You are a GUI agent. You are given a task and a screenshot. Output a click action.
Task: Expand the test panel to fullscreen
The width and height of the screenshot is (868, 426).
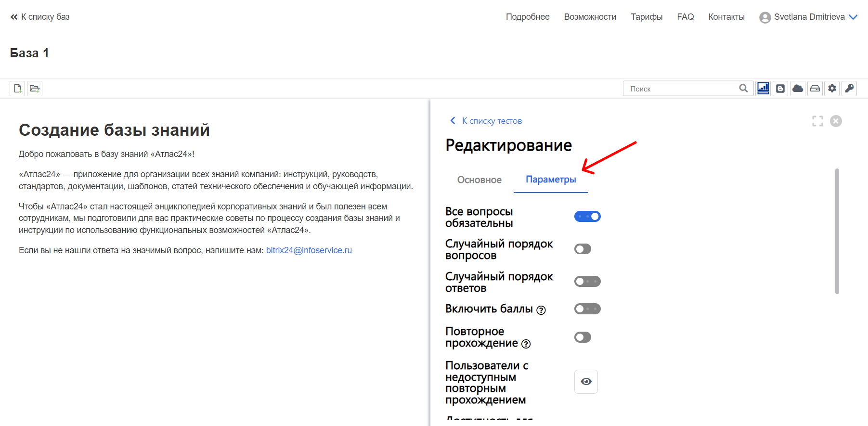pyautogui.click(x=817, y=121)
